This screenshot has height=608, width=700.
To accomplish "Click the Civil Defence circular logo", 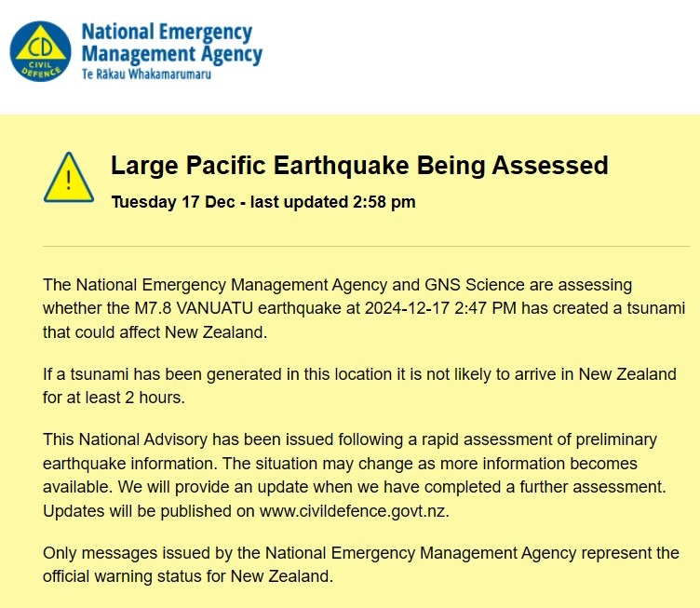I will coord(41,51).
